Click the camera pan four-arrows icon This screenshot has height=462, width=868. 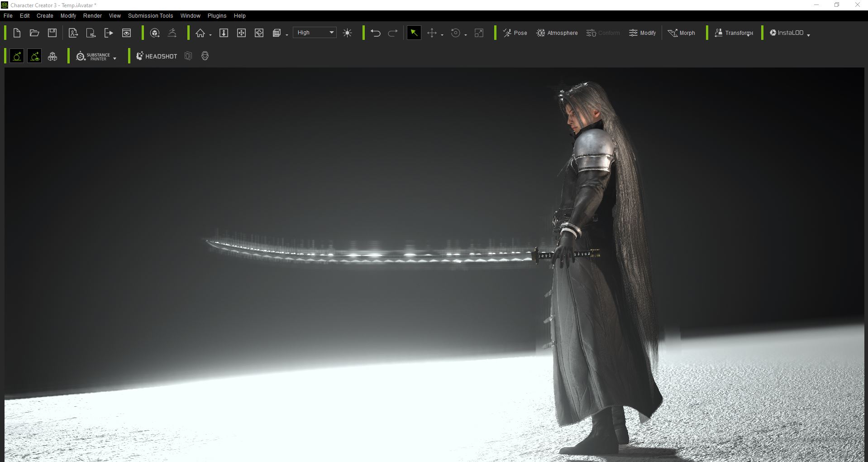coord(241,33)
